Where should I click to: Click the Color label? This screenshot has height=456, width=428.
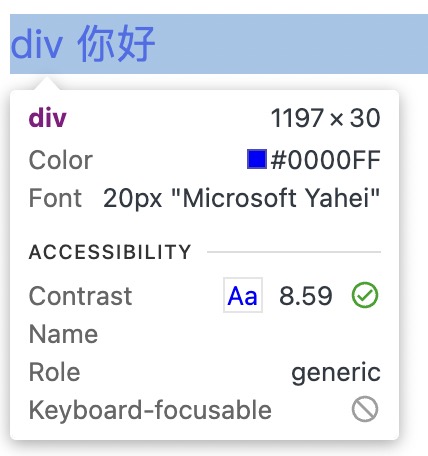pyautogui.click(x=61, y=160)
